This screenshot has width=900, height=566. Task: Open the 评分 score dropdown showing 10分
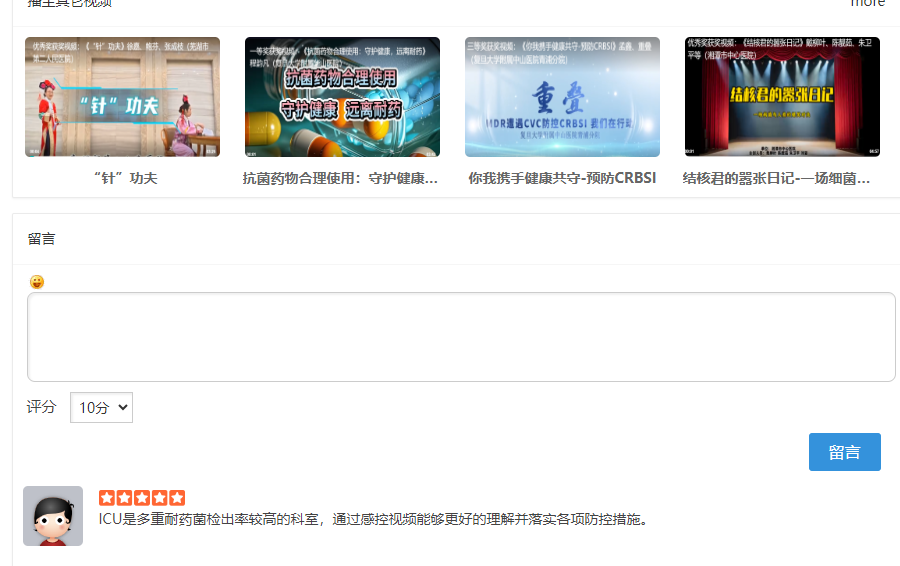tap(101, 408)
